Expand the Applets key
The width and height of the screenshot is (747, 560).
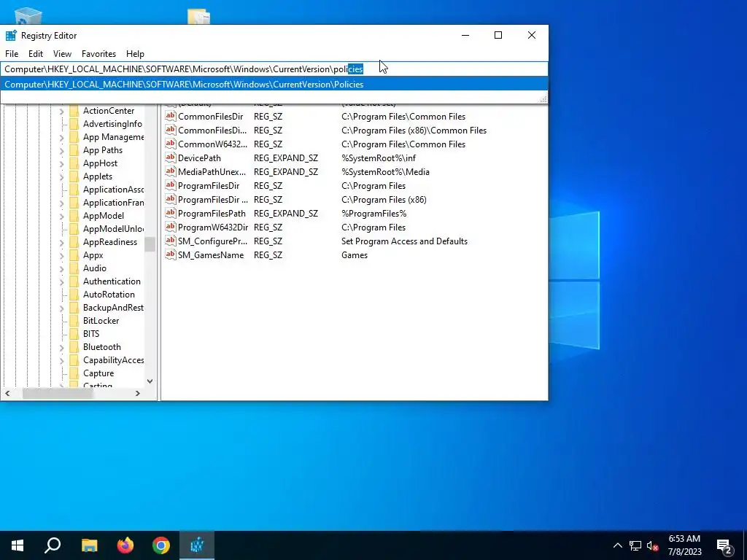click(61, 176)
